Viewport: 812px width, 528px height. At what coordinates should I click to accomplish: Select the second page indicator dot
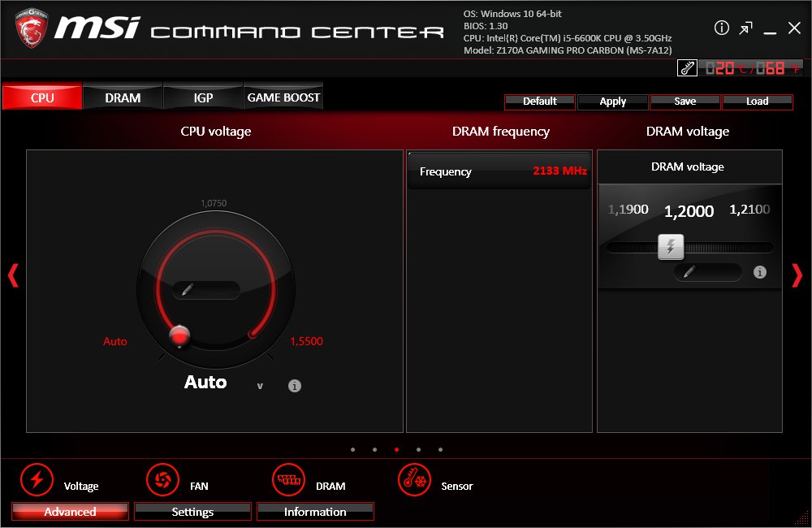374,449
